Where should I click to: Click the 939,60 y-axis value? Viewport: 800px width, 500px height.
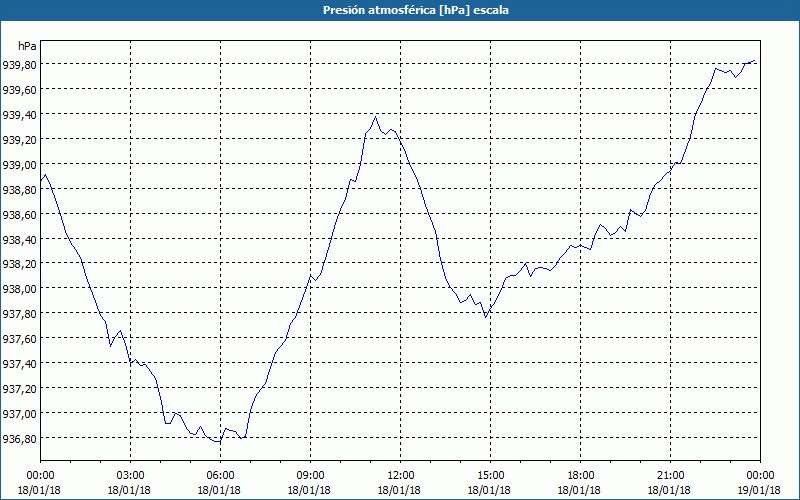pos(19,90)
